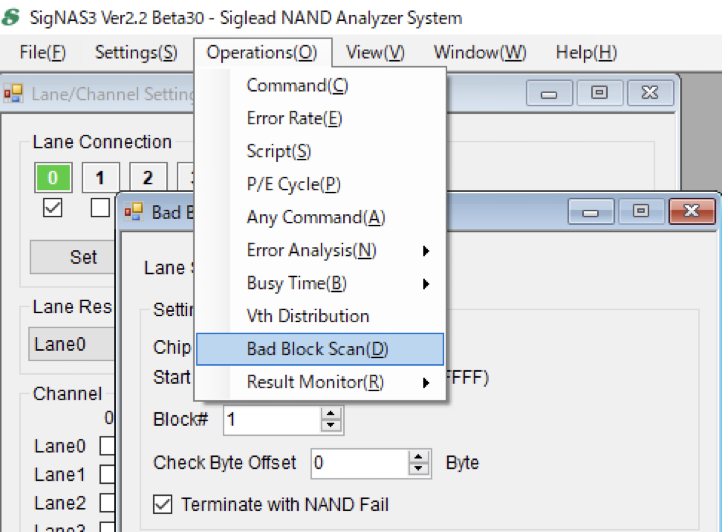Tick the checkbox under lane 1
722x532 pixels.
tap(100, 208)
